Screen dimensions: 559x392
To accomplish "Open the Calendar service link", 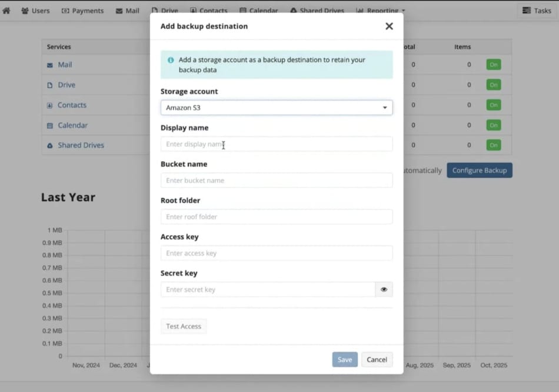I will click(73, 125).
